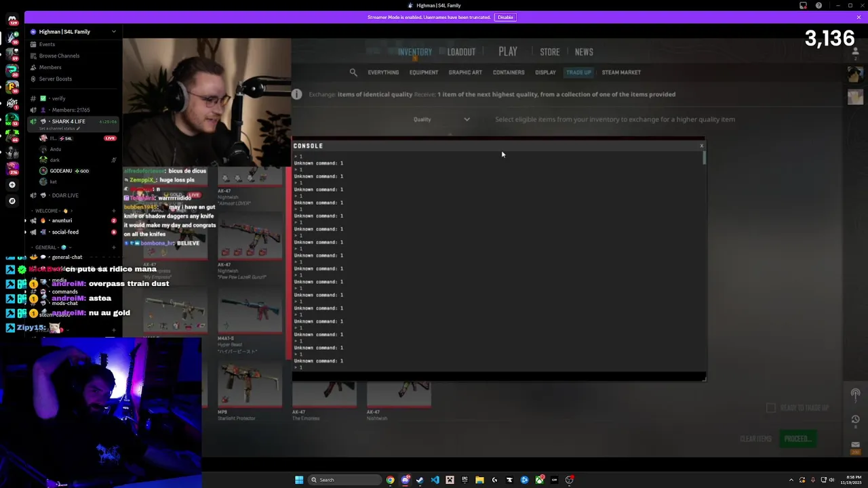The image size is (868, 488).
Task: Open the Discord direct messages home icon
Action: point(12,19)
